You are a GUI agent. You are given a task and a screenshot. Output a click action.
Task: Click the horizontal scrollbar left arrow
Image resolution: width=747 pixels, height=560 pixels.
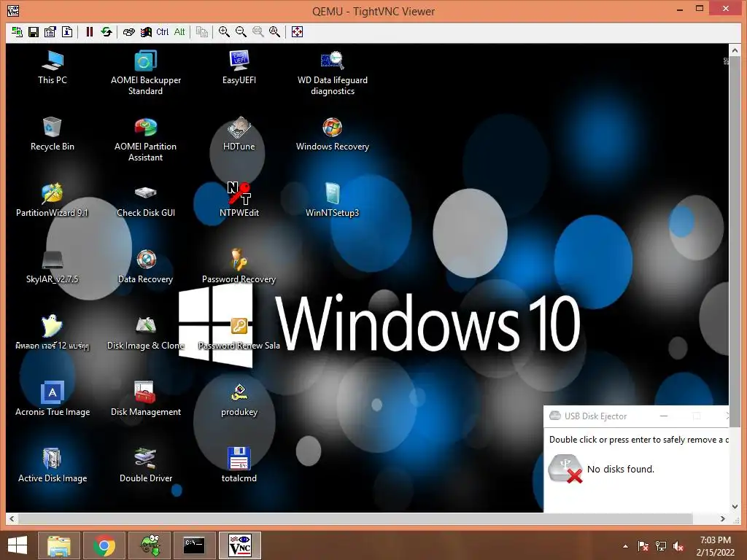(x=12, y=518)
